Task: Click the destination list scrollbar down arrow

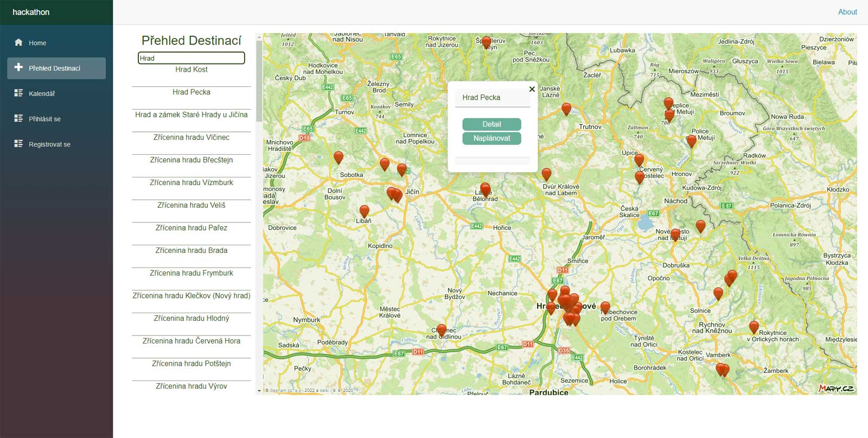Action: [x=259, y=390]
